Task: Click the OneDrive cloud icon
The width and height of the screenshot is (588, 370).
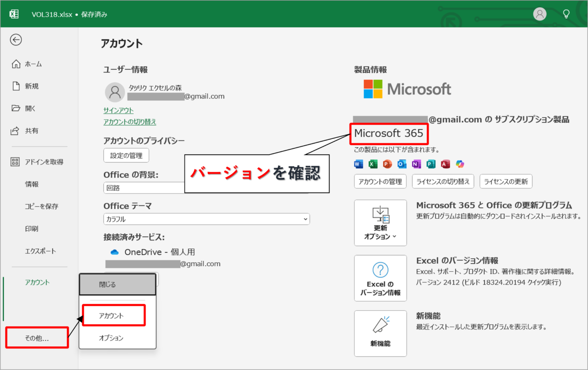Action: click(x=114, y=252)
